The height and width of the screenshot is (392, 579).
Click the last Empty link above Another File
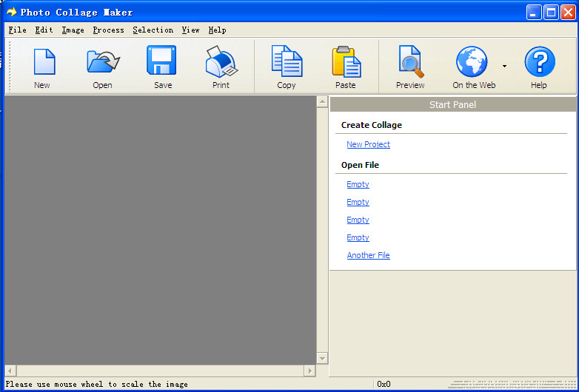coord(358,237)
